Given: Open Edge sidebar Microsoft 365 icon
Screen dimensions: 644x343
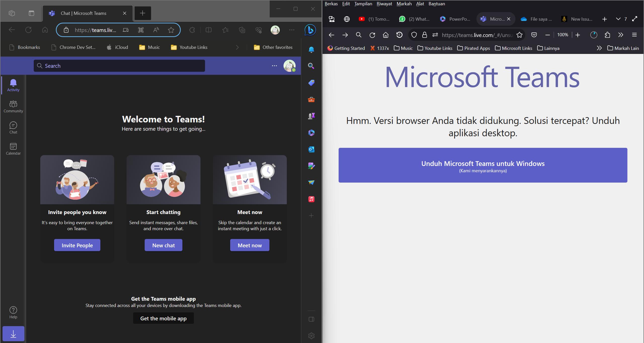Looking at the screenshot, I should [311, 132].
